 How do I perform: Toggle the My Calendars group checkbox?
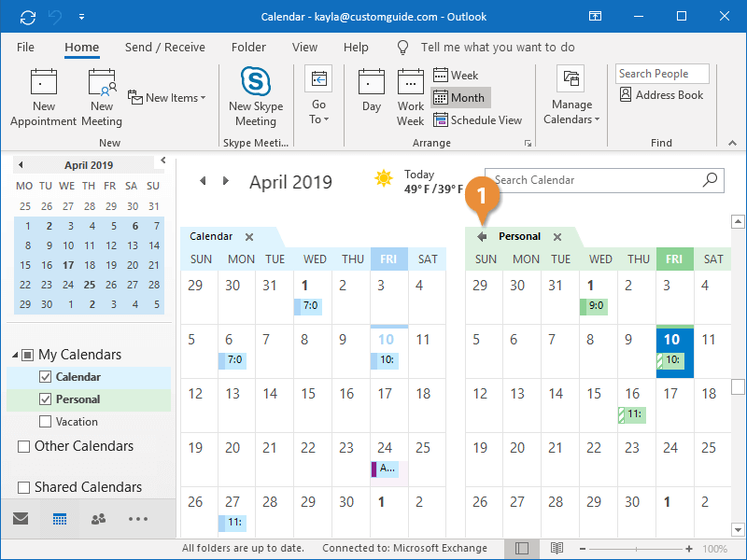point(28,355)
